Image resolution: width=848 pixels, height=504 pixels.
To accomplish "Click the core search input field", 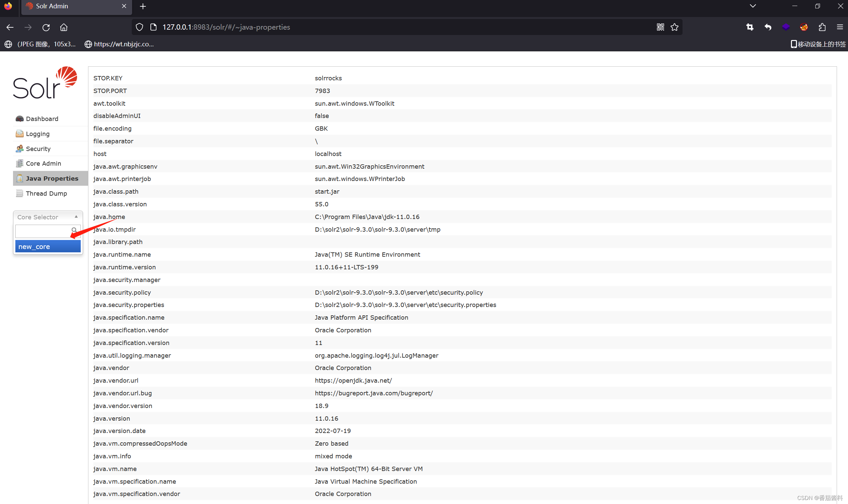I will point(42,231).
